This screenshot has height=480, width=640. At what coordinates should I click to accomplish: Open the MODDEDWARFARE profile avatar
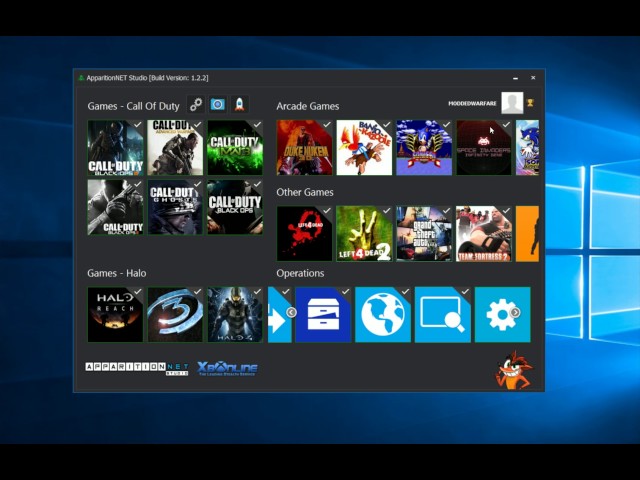click(x=512, y=103)
